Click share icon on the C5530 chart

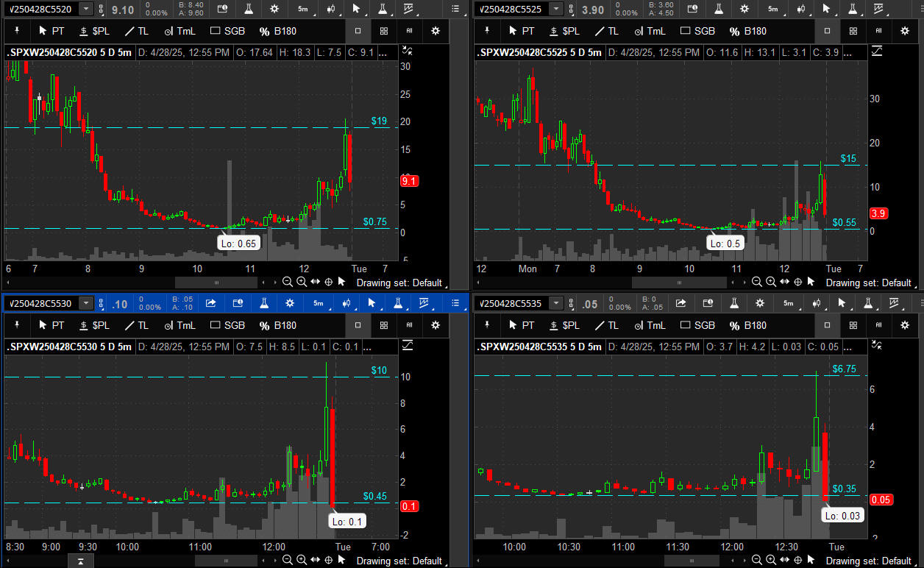211,303
